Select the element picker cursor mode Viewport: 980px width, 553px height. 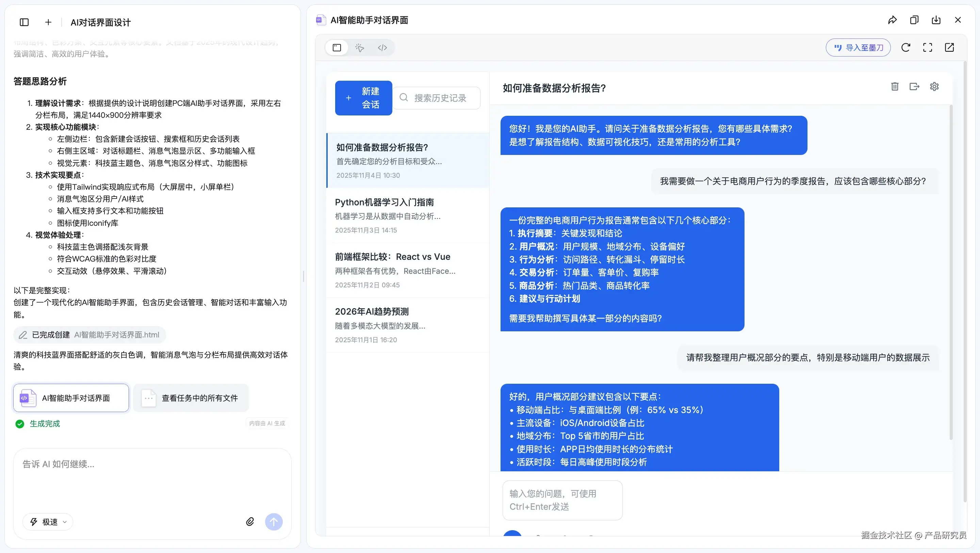[x=360, y=48]
